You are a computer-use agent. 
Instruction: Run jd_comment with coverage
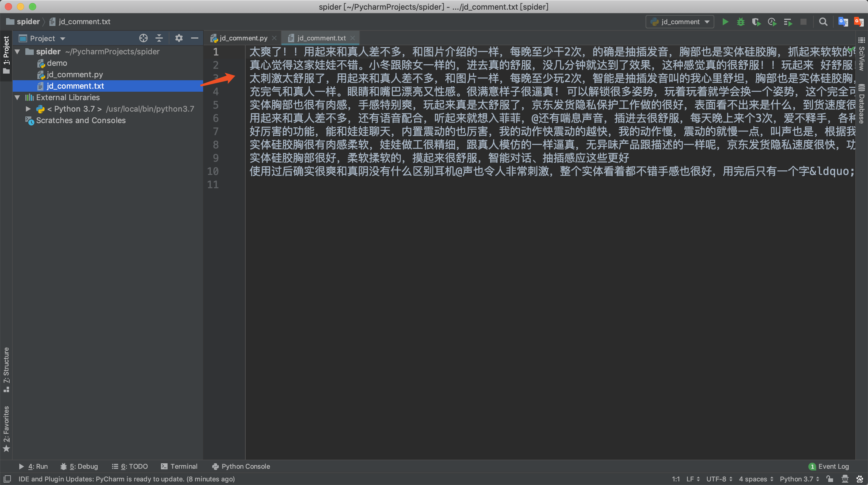tap(756, 22)
